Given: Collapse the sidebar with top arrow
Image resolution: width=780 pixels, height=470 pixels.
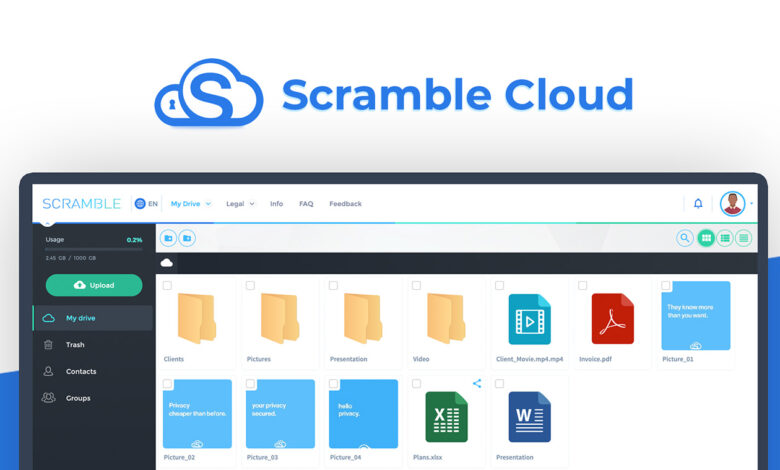Looking at the screenshot, I should [48, 222].
